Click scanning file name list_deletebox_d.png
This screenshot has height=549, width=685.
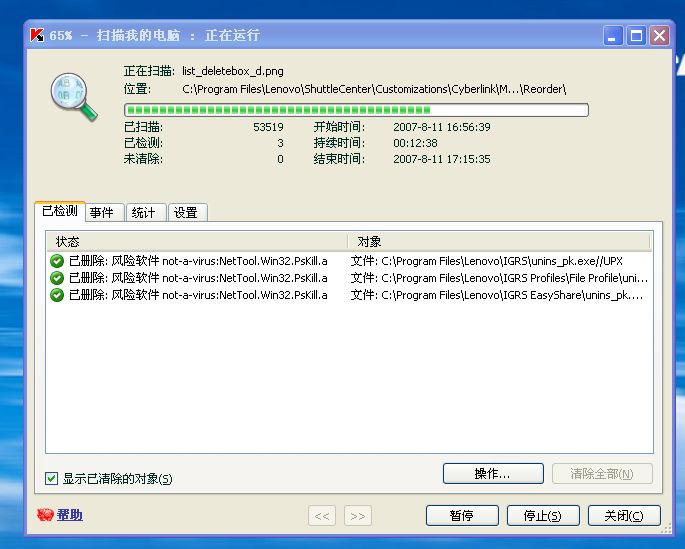(x=233, y=71)
